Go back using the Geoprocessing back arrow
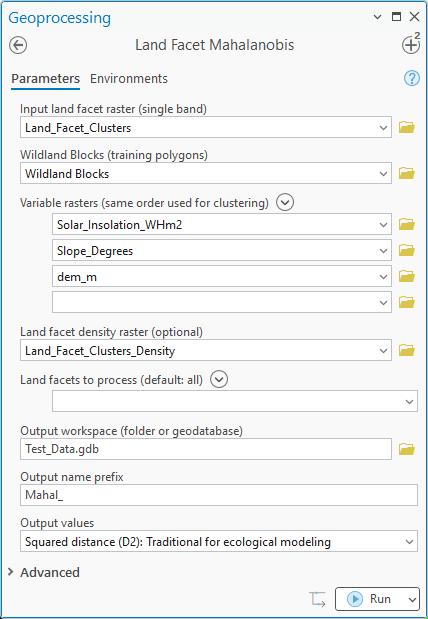This screenshot has height=619, width=428. point(18,45)
